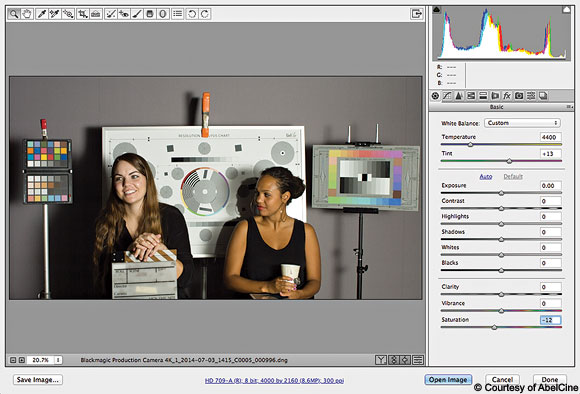Cycle before/after preview views
This screenshot has width=580, height=394.
click(x=381, y=360)
